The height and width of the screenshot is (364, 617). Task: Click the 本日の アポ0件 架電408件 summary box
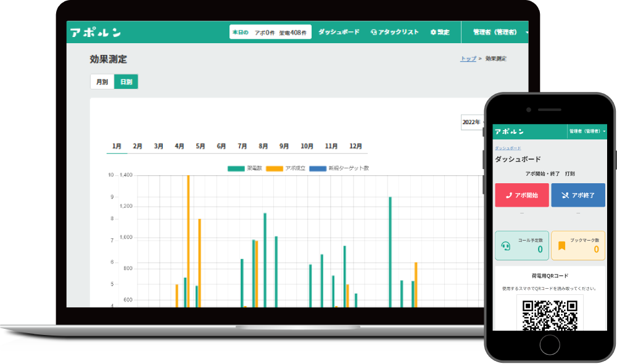[270, 32]
